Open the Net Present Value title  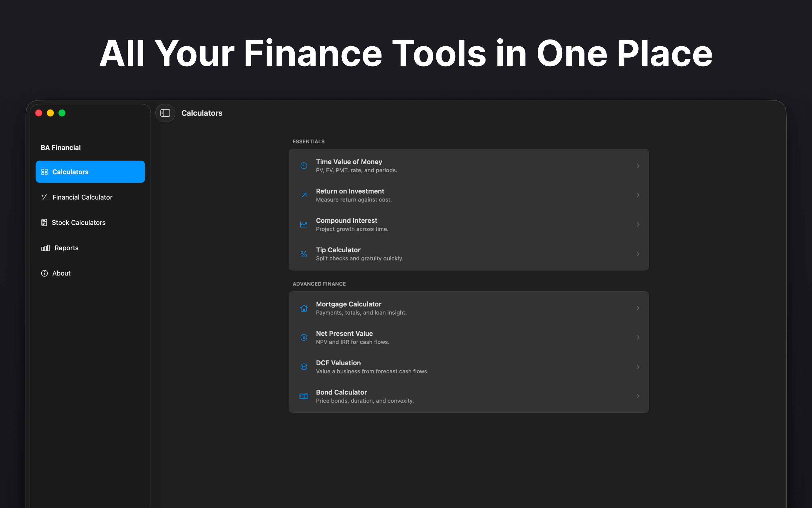[344, 333]
